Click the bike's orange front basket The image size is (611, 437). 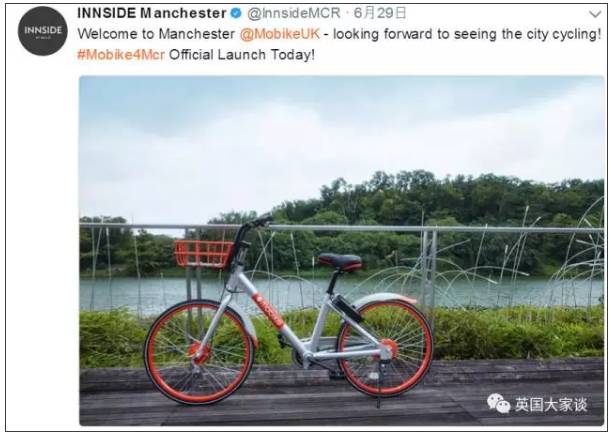click(x=203, y=253)
